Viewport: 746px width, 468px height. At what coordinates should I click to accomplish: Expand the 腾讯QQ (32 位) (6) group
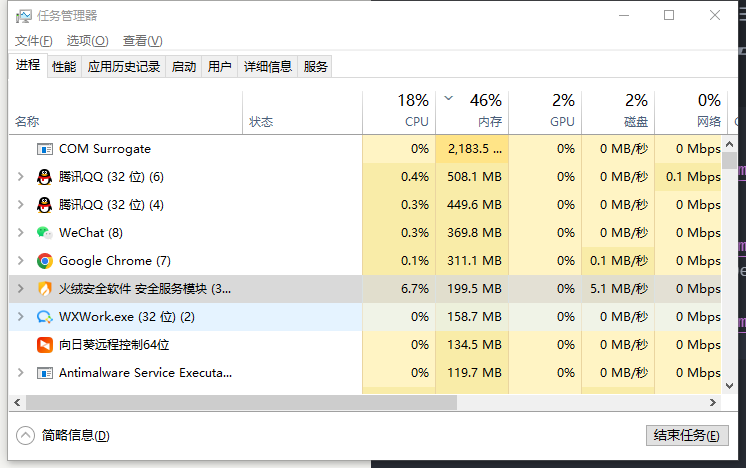pyautogui.click(x=20, y=177)
